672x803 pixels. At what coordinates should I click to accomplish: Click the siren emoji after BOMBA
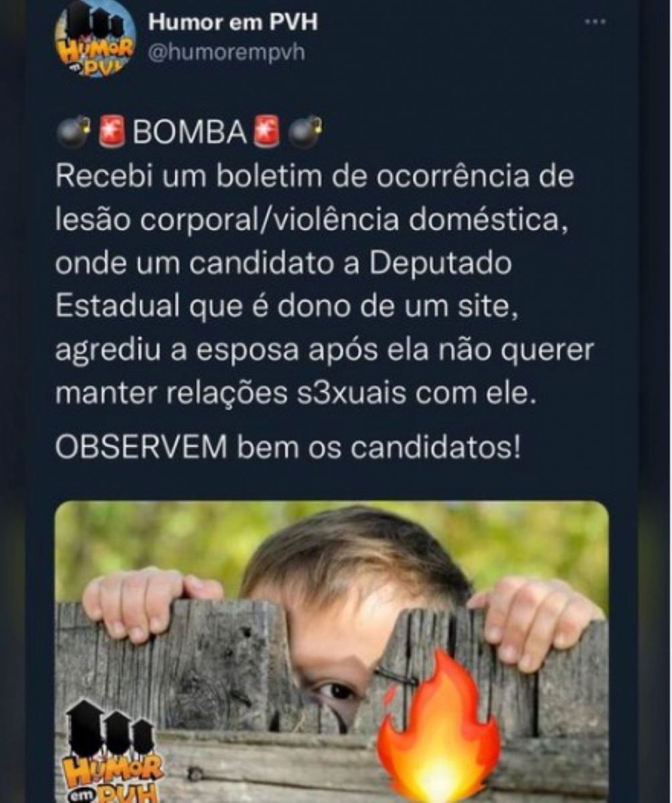click(266, 132)
